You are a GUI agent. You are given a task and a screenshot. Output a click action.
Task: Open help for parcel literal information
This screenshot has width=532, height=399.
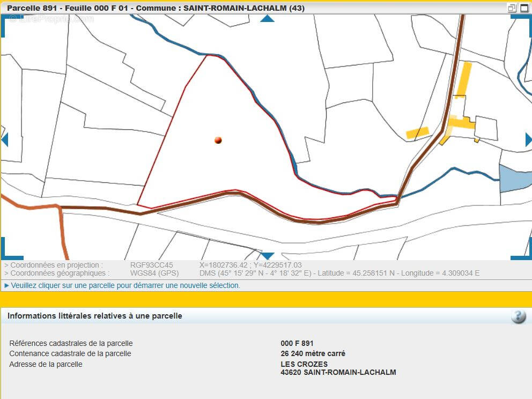518,316
